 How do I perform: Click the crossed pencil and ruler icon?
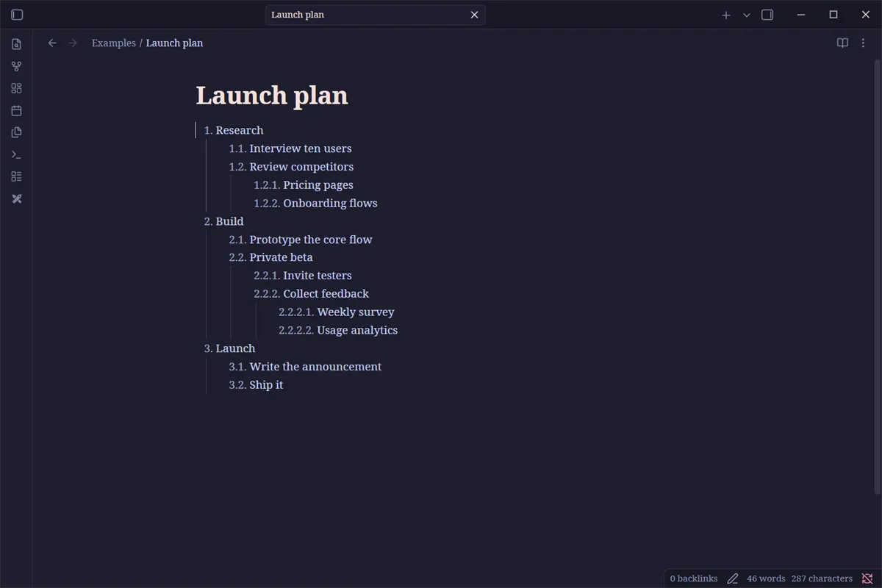pyautogui.click(x=17, y=198)
